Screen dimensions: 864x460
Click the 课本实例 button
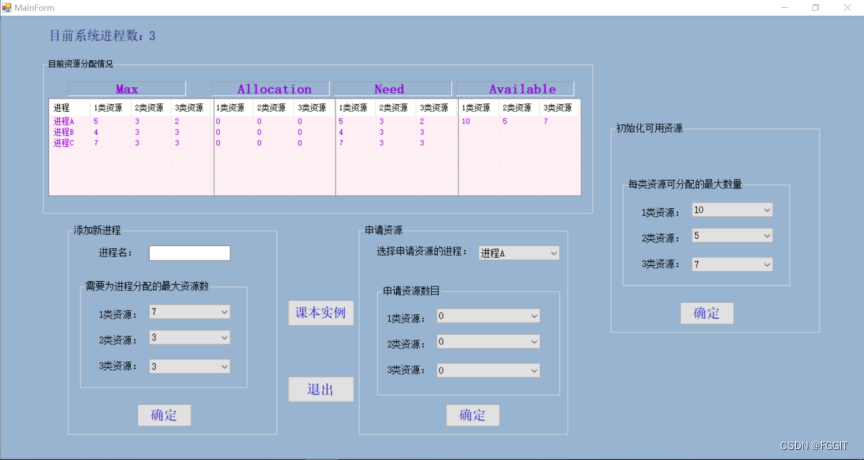[321, 313]
